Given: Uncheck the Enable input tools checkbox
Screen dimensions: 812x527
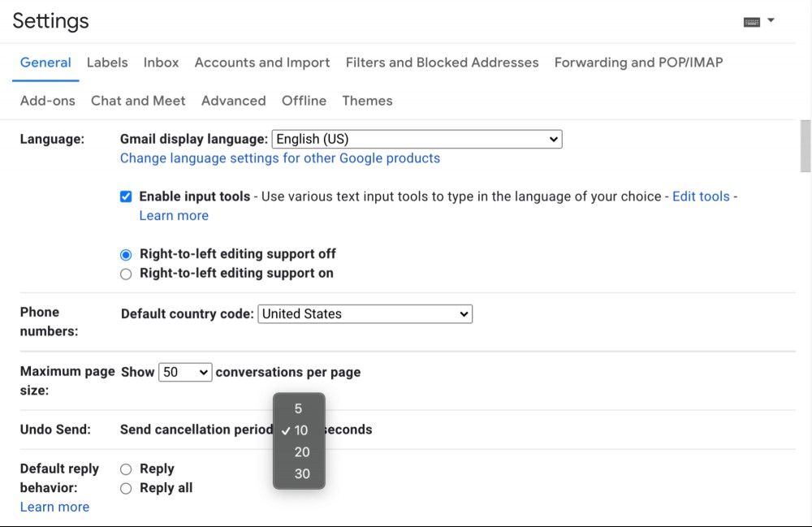Looking at the screenshot, I should pyautogui.click(x=126, y=197).
